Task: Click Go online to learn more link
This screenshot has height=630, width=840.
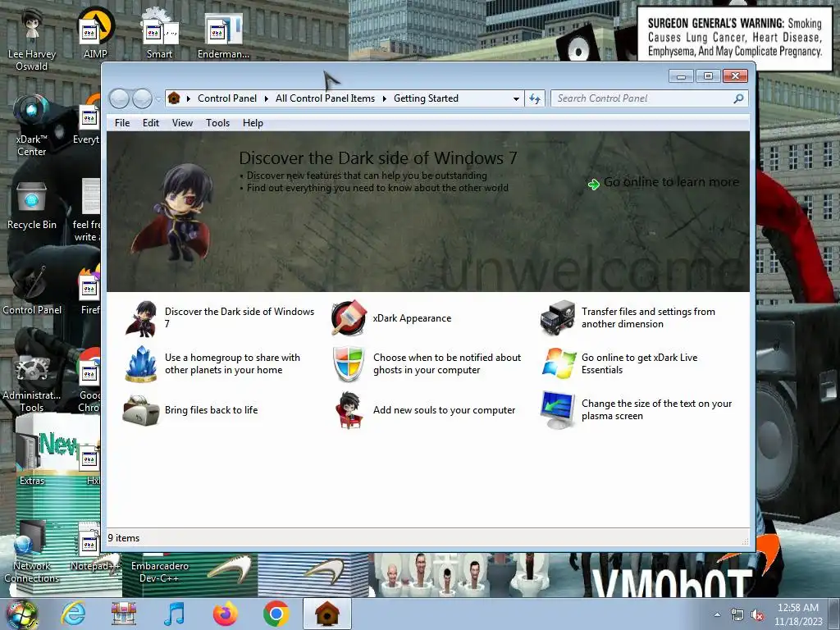Action: 671,182
